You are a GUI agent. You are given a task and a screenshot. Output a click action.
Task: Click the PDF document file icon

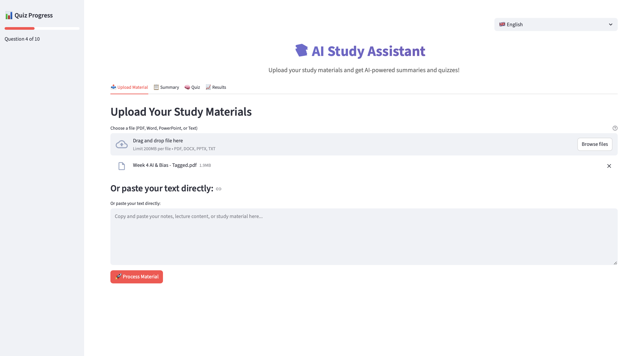pos(122,166)
